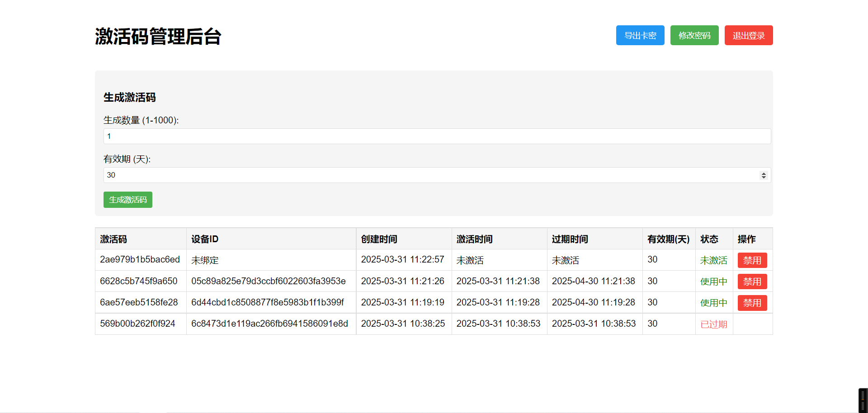Click the 状态 column header
Screen dimensions: 868x413
pyautogui.click(x=709, y=239)
